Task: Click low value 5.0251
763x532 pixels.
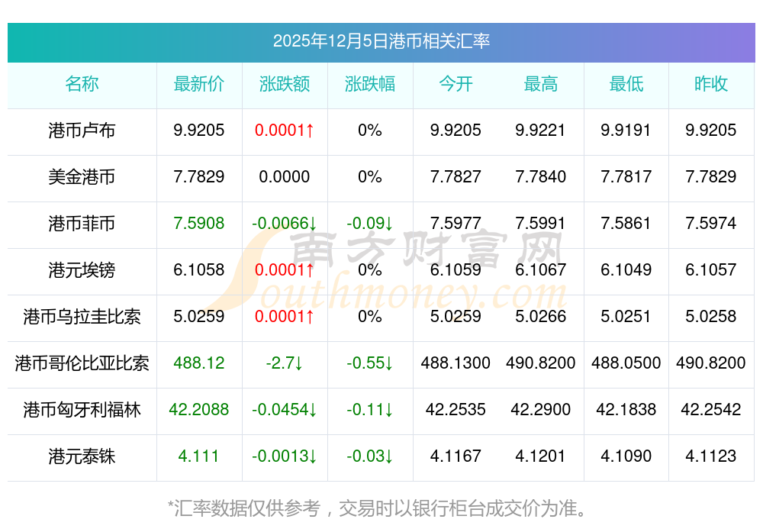Action: 626,317
